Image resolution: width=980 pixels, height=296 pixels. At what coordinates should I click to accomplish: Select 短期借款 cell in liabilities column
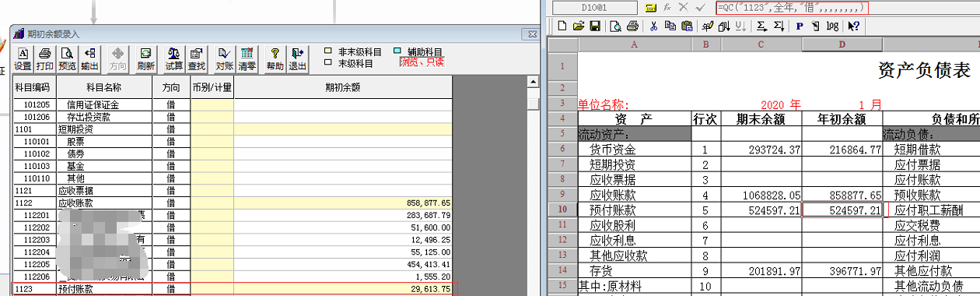(931, 150)
